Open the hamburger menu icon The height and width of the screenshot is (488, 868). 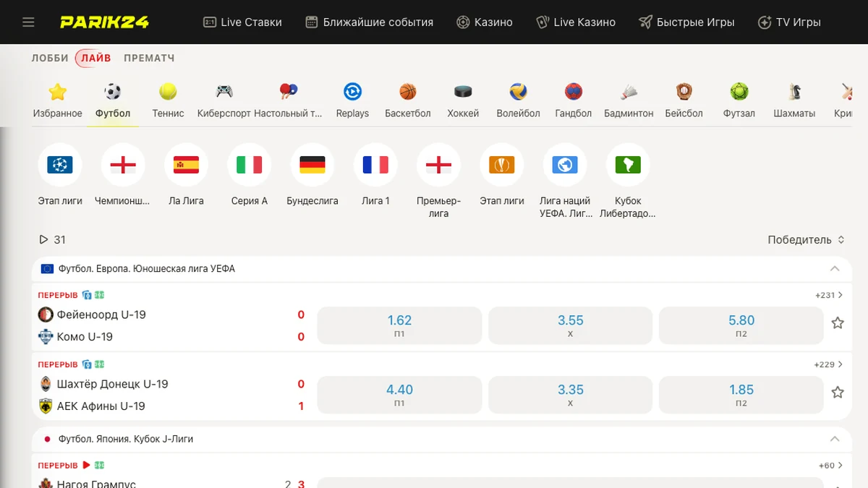(x=28, y=22)
